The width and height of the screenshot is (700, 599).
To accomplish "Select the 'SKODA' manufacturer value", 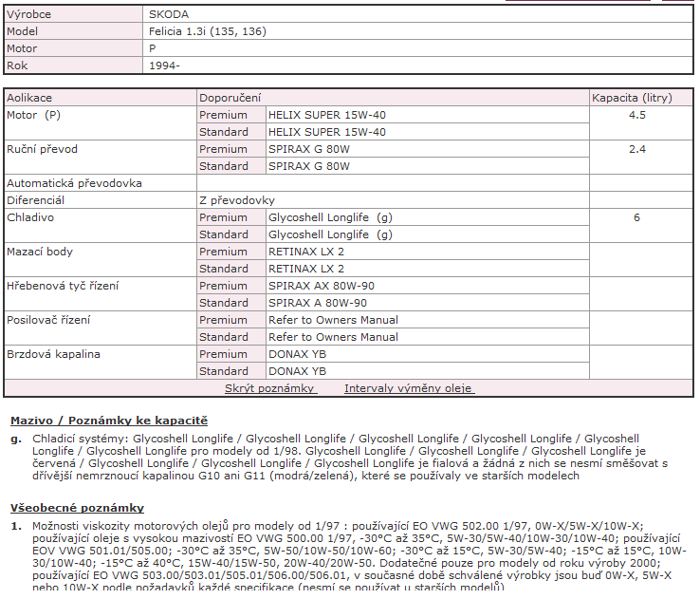I will (x=169, y=14).
